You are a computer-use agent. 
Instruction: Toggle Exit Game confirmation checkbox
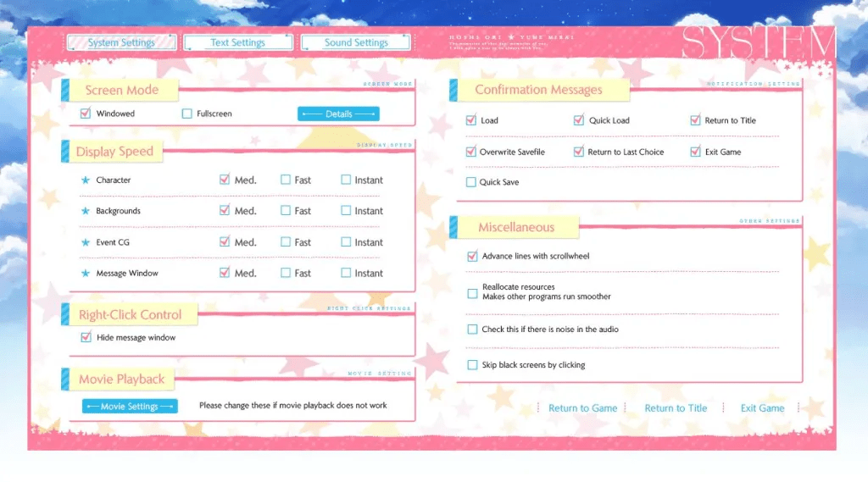695,152
